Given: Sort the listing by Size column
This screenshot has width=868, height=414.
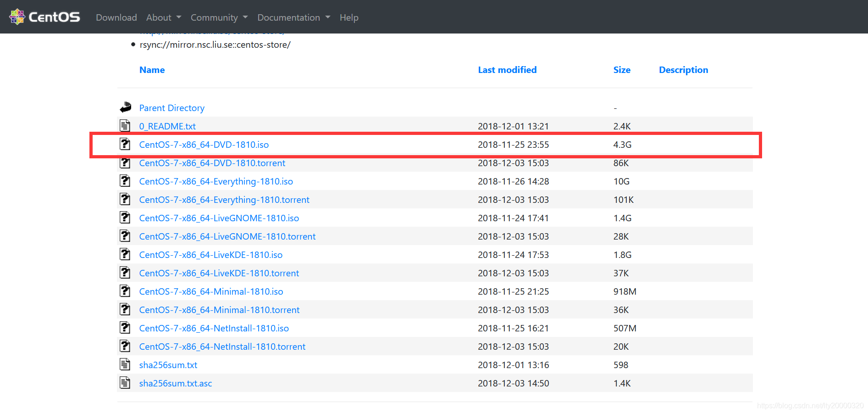Looking at the screenshot, I should (x=622, y=70).
